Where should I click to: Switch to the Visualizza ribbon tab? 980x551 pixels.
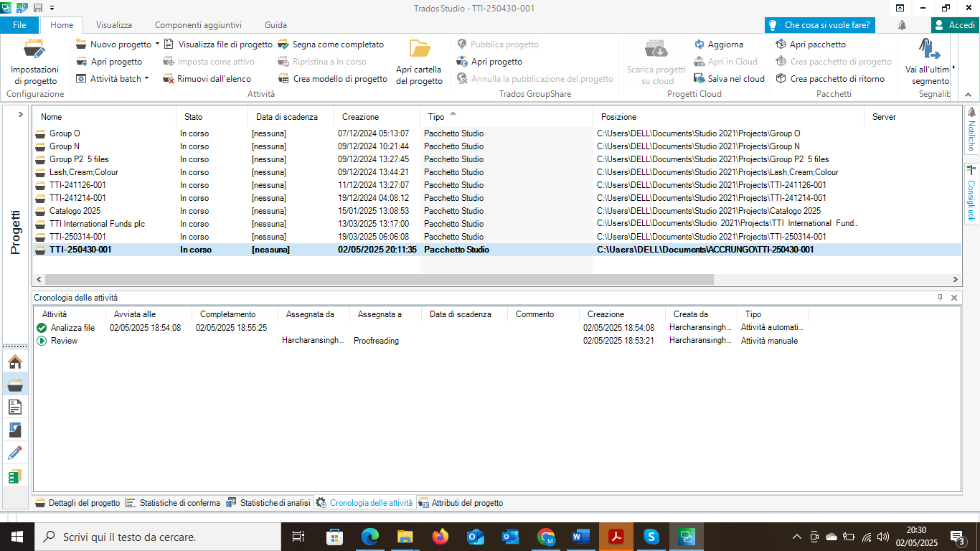pyautogui.click(x=114, y=25)
